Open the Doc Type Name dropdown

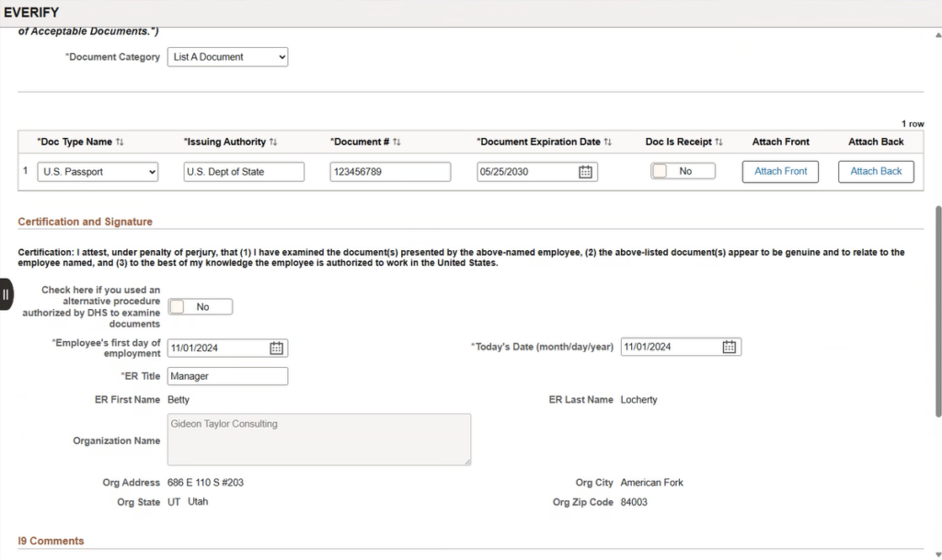coord(98,172)
